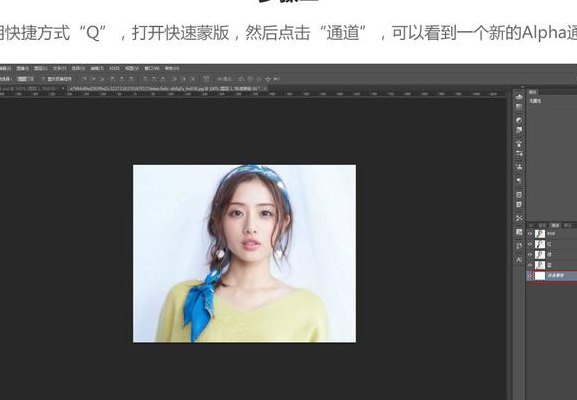
Task: Toggle visibility of the red (红) channel
Action: pyautogui.click(x=530, y=244)
